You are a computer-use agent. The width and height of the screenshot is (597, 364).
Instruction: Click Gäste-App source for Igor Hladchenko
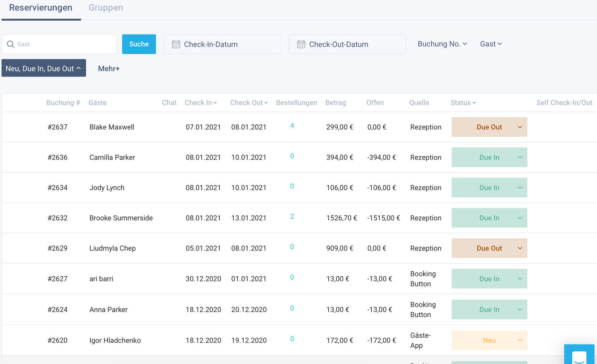pos(420,340)
